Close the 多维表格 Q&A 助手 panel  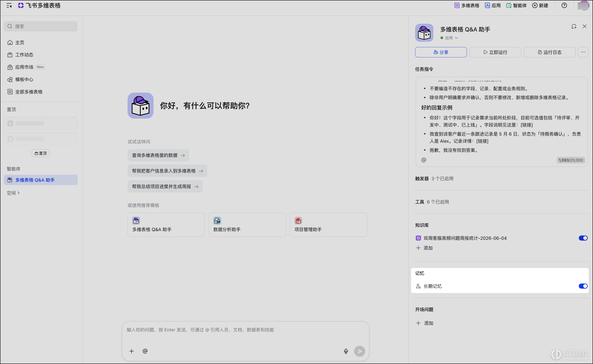point(584,26)
